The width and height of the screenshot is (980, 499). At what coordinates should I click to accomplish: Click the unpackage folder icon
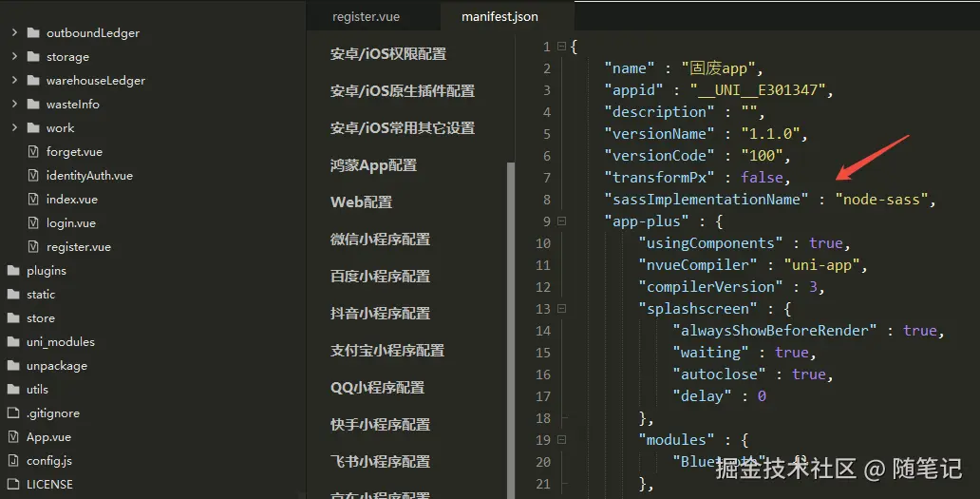[13, 365]
